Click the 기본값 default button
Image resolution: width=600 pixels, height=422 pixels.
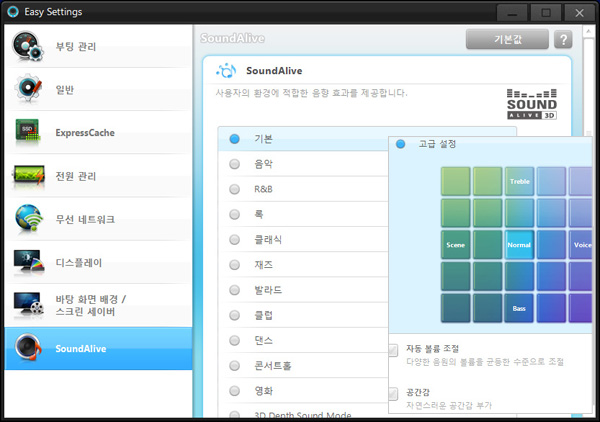coord(507,40)
